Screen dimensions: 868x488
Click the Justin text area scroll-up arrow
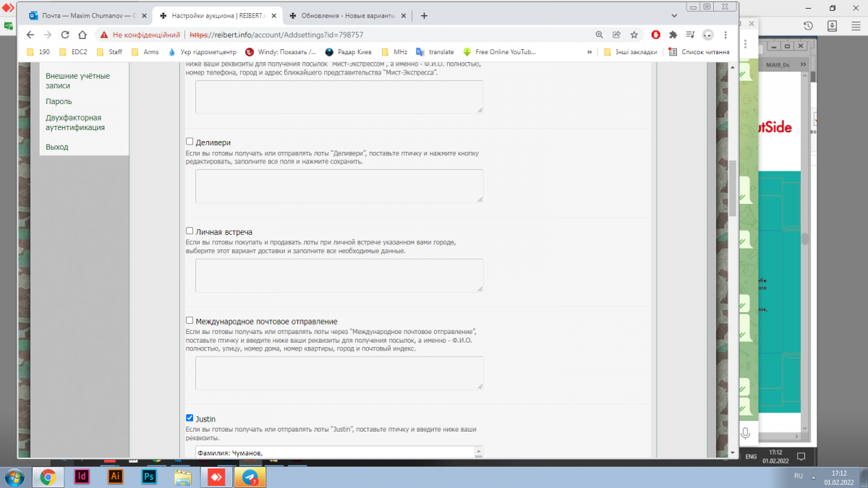(478, 451)
